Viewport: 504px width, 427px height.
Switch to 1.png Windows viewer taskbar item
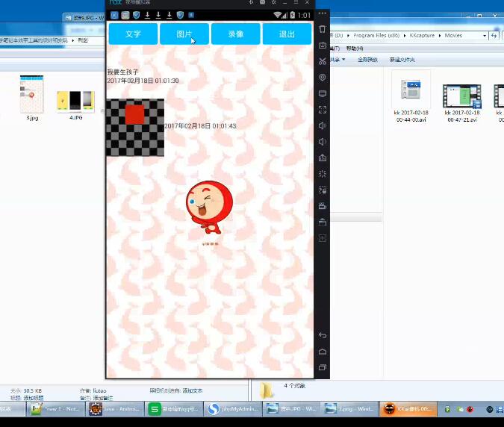[350, 409]
